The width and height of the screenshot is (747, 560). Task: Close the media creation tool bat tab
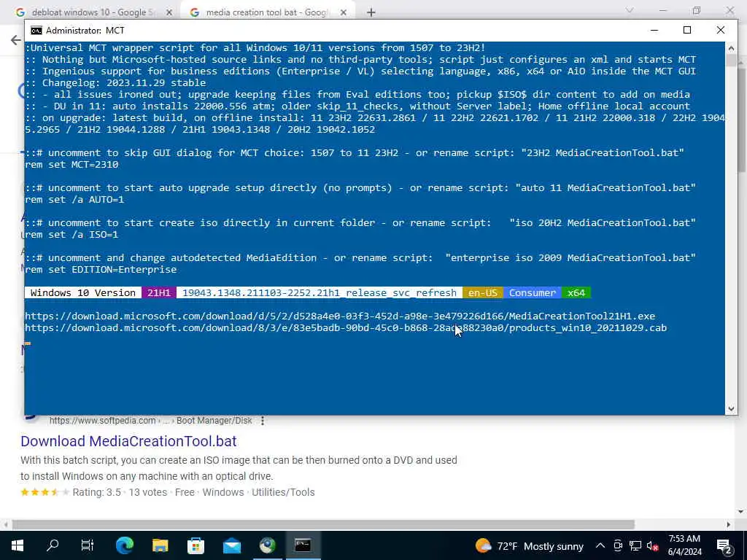343,12
